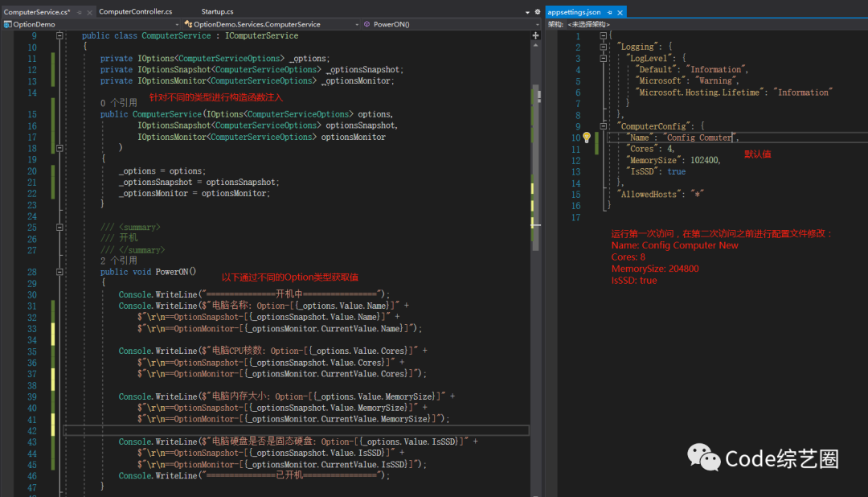
Task: Click the "Default" key under LogLevel
Action: click(656, 70)
